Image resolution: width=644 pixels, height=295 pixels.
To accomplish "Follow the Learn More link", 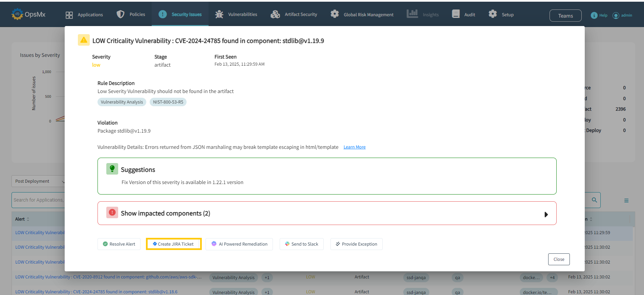I will [355, 147].
